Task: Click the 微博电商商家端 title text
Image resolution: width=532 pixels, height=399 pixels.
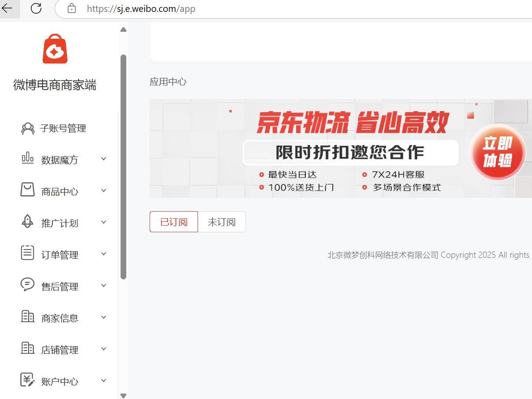Action: [x=55, y=85]
